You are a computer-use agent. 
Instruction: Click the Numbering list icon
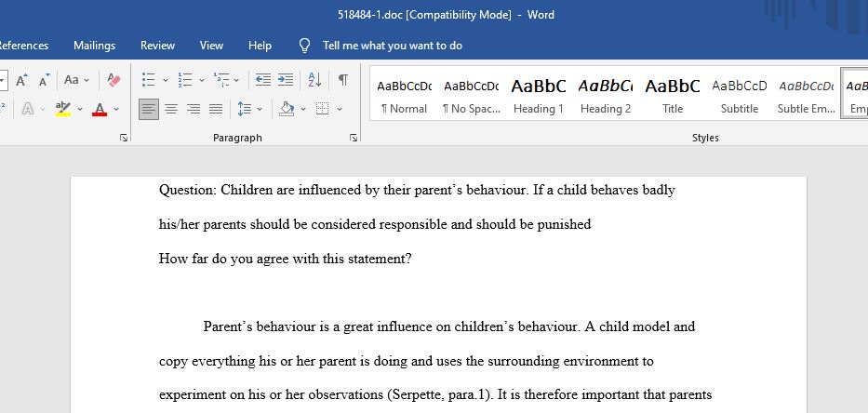[x=184, y=80]
